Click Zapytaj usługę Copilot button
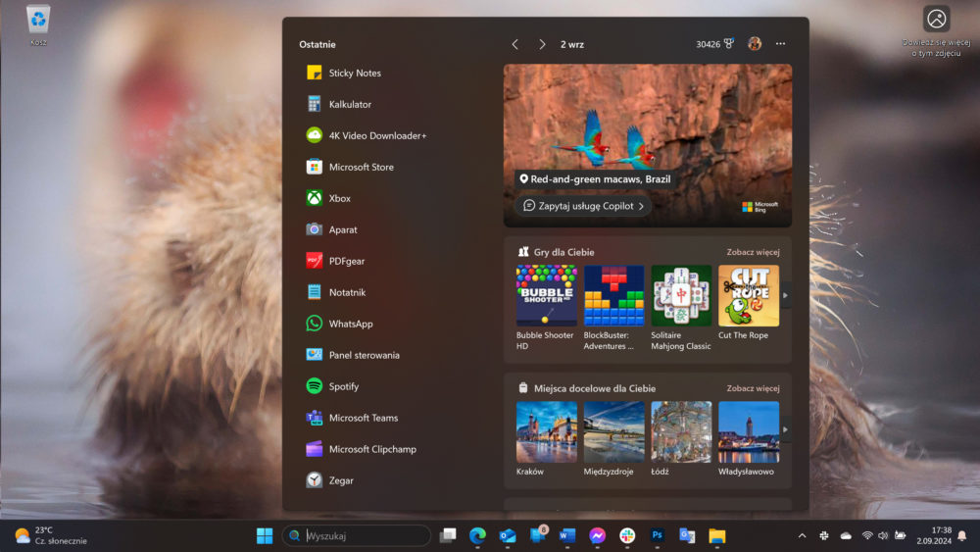 pos(583,206)
